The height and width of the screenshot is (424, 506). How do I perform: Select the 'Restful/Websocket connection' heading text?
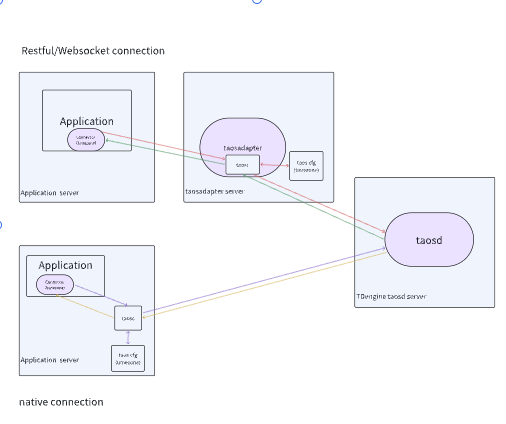pos(93,51)
